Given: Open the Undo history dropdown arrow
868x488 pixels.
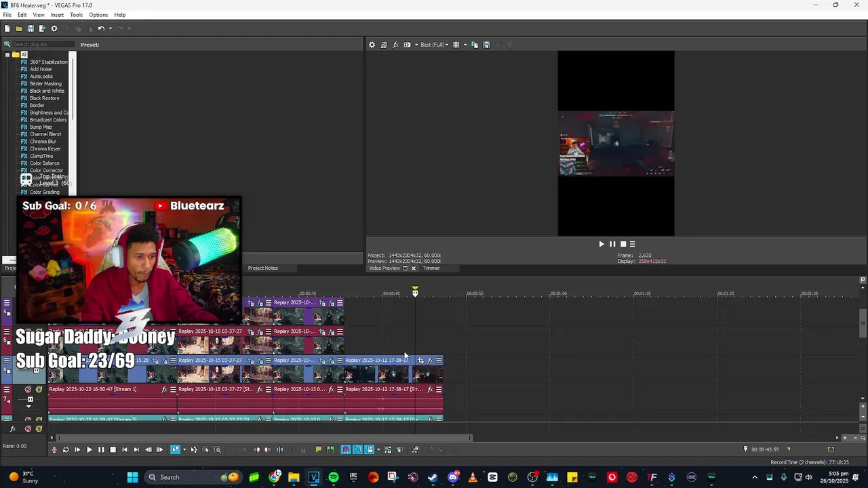Looking at the screenshot, I should (x=110, y=28).
